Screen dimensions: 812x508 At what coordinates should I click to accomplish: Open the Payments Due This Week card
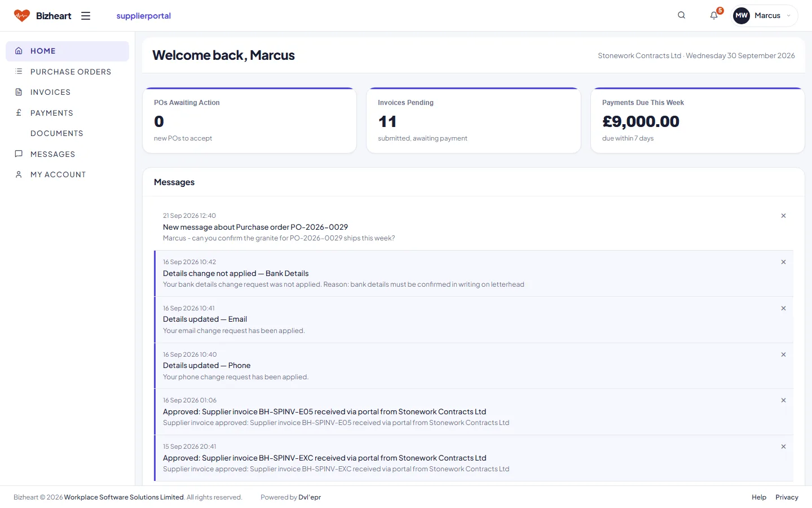[x=698, y=120]
